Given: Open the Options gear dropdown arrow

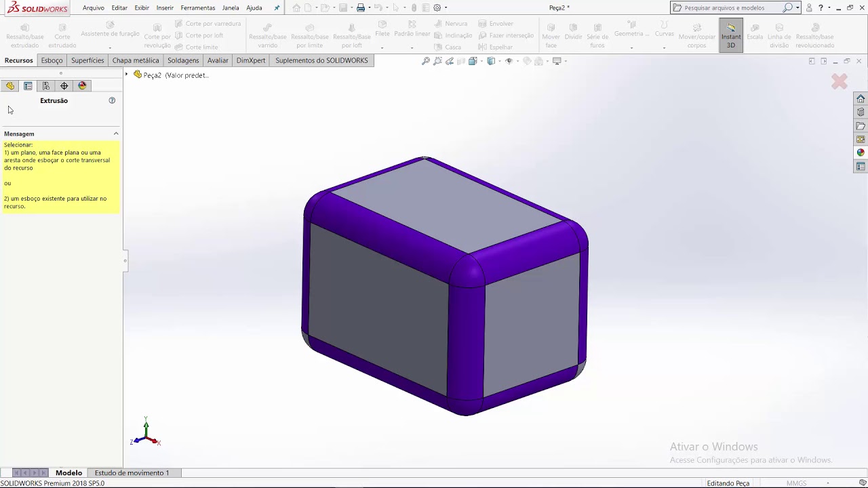Looking at the screenshot, I should [x=446, y=8].
